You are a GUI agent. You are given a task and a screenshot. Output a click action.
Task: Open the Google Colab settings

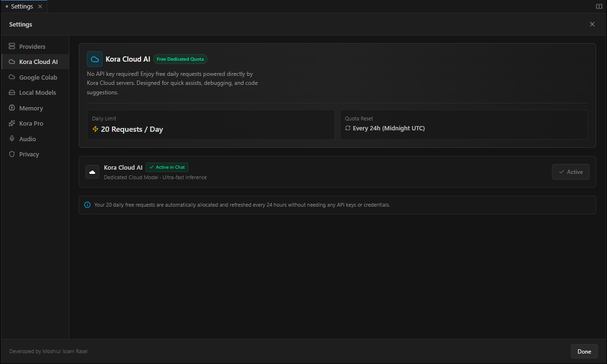35,77
